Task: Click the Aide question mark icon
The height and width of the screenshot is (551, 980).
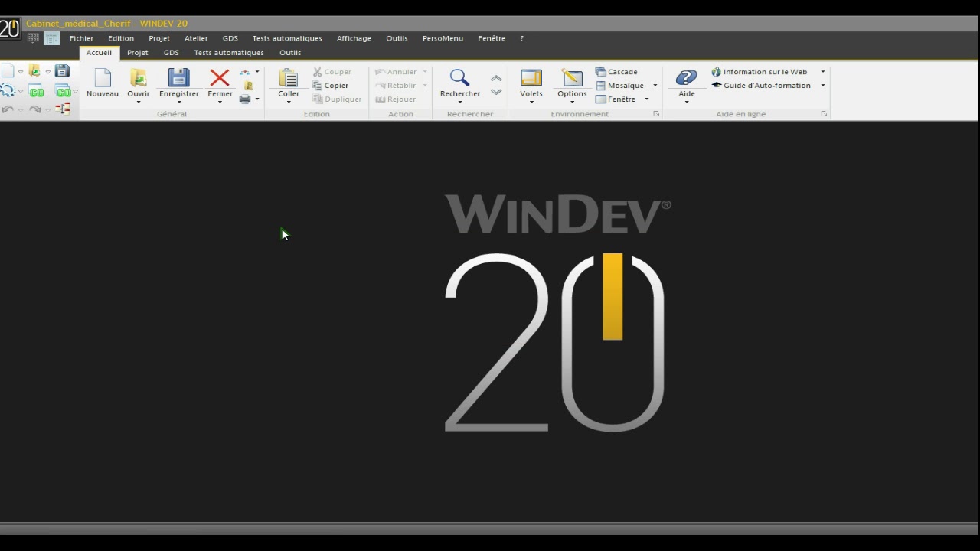Action: coord(687,77)
